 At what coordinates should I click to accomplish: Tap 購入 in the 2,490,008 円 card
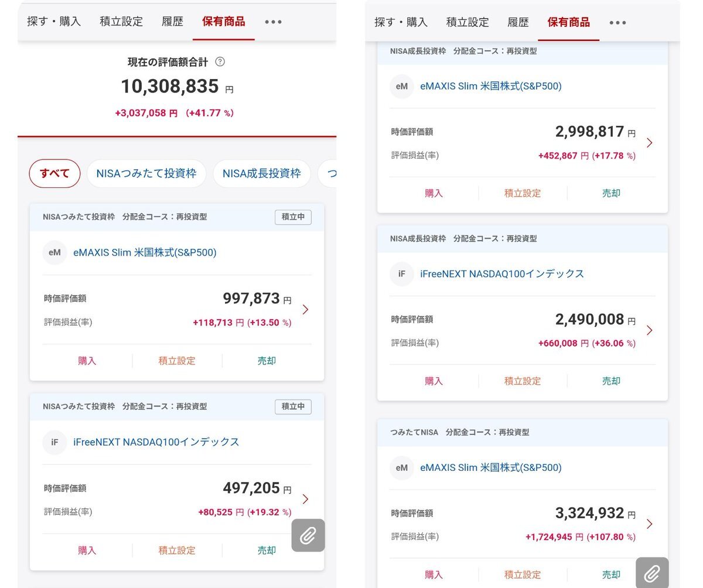pos(434,381)
